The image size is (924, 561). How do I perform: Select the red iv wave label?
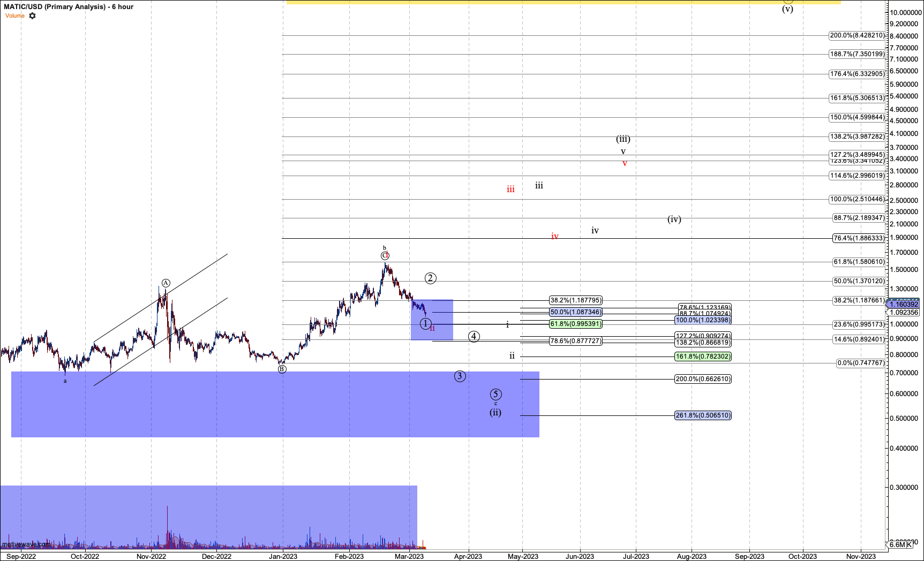coord(555,236)
